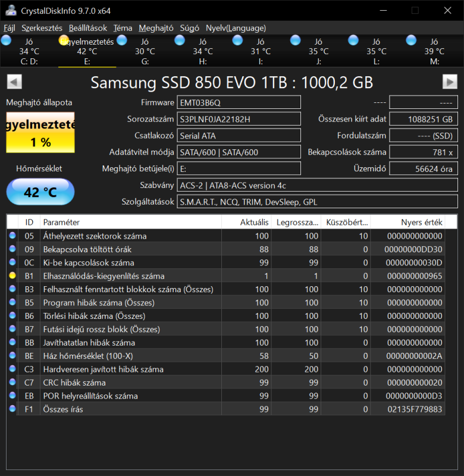Click the yellow health status 1 % box

click(x=40, y=133)
